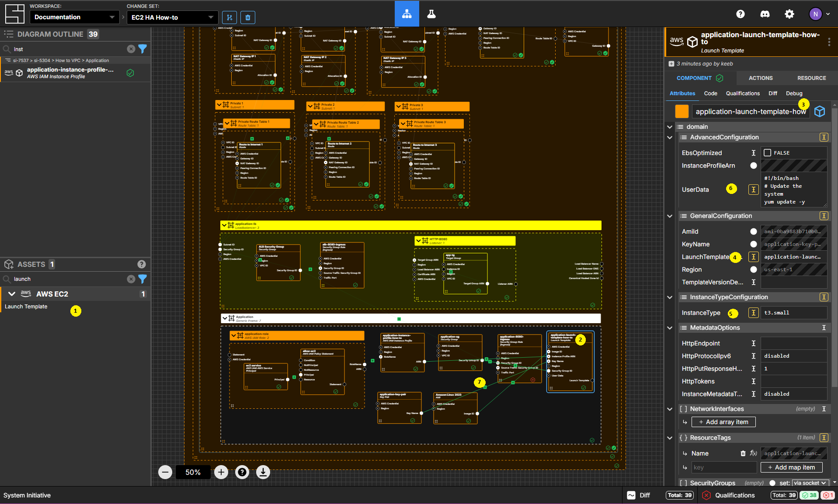Click the 50% zoom level field
This screenshot has width=838, height=504.
click(x=193, y=472)
